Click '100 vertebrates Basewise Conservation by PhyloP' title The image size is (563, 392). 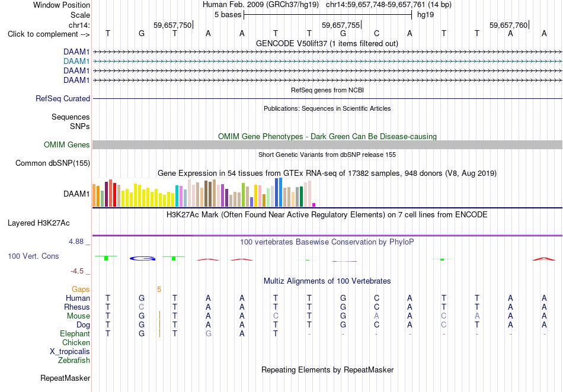pos(327,242)
